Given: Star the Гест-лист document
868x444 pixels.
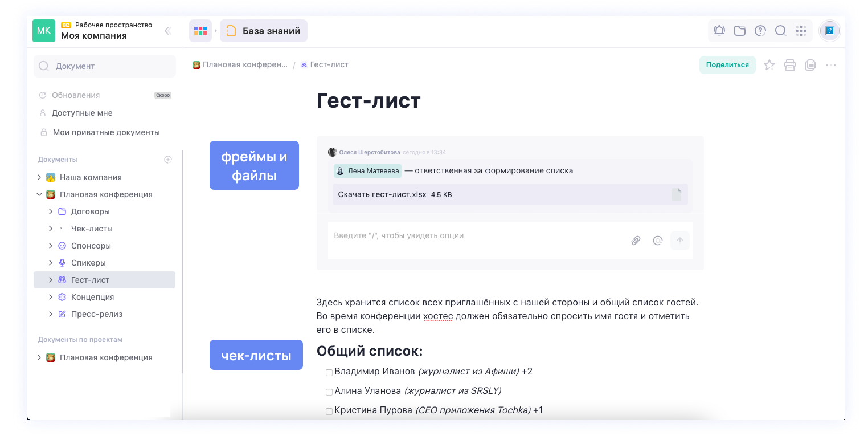Looking at the screenshot, I should (x=769, y=64).
